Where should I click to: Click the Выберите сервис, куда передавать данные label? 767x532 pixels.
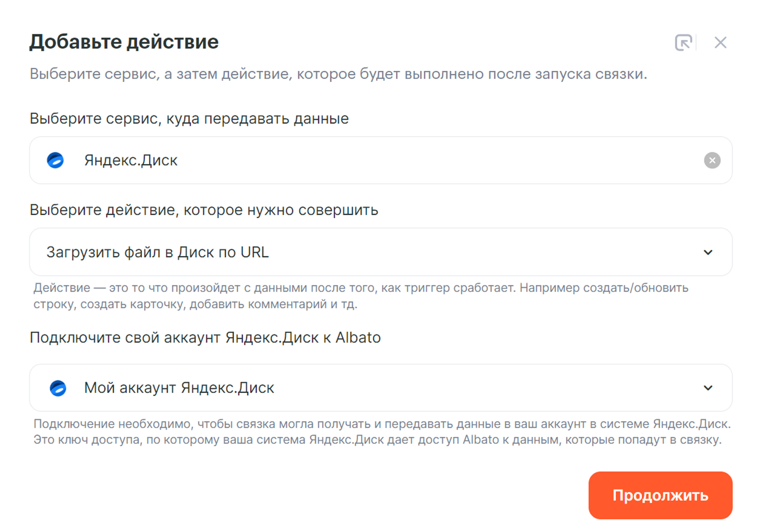pyautogui.click(x=189, y=118)
